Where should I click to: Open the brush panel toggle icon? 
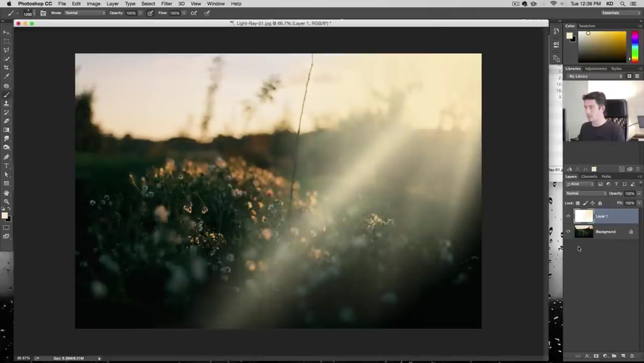coord(43,13)
